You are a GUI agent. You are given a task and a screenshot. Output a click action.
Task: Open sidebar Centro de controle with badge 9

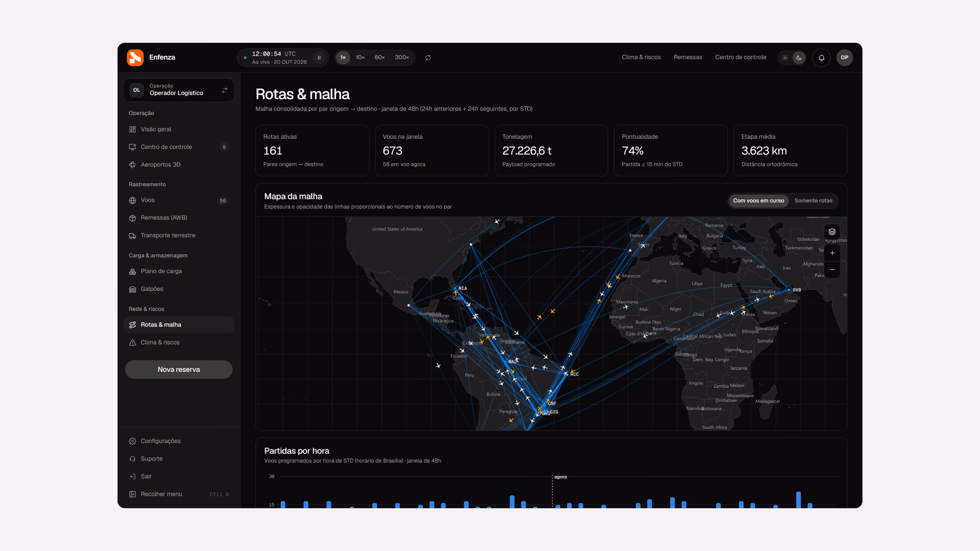pyautogui.click(x=178, y=147)
